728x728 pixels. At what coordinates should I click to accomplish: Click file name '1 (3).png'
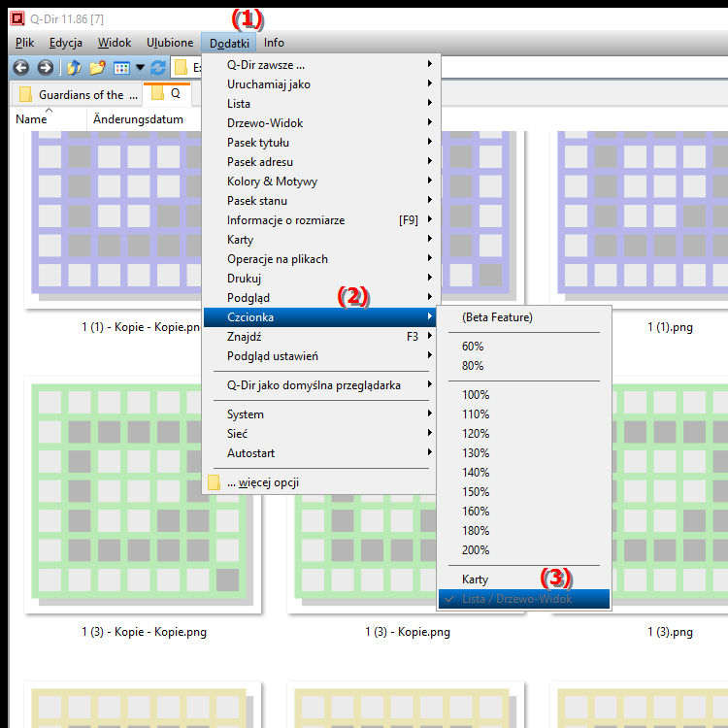coord(670,632)
